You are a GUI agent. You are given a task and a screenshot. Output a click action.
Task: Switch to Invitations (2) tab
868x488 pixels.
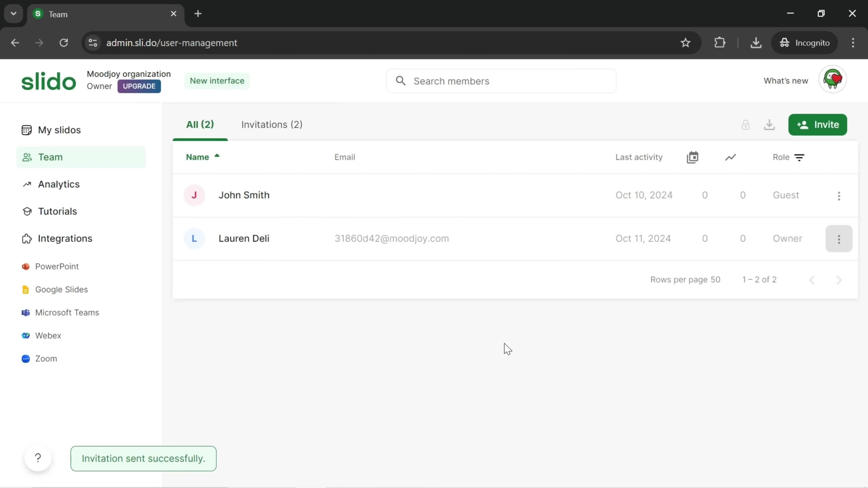click(272, 124)
